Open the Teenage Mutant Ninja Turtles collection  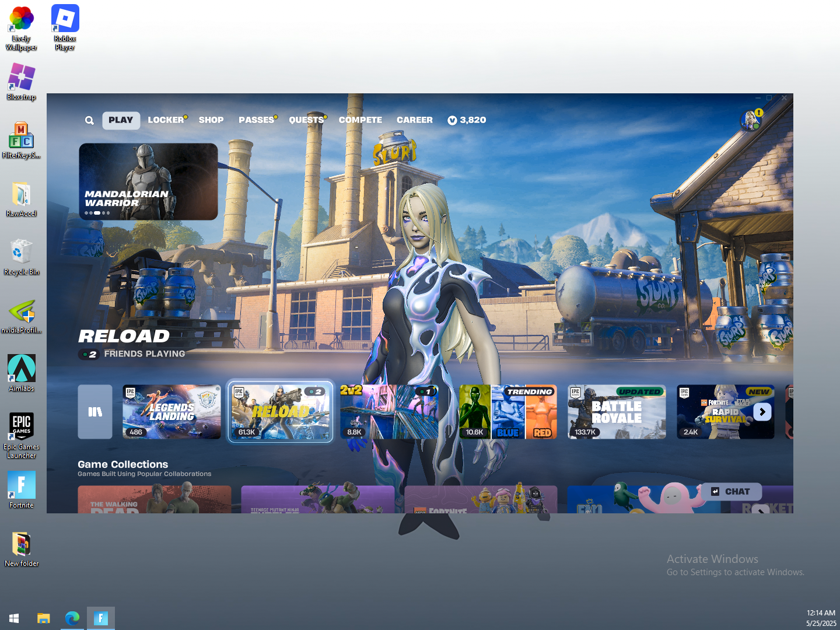click(x=318, y=499)
